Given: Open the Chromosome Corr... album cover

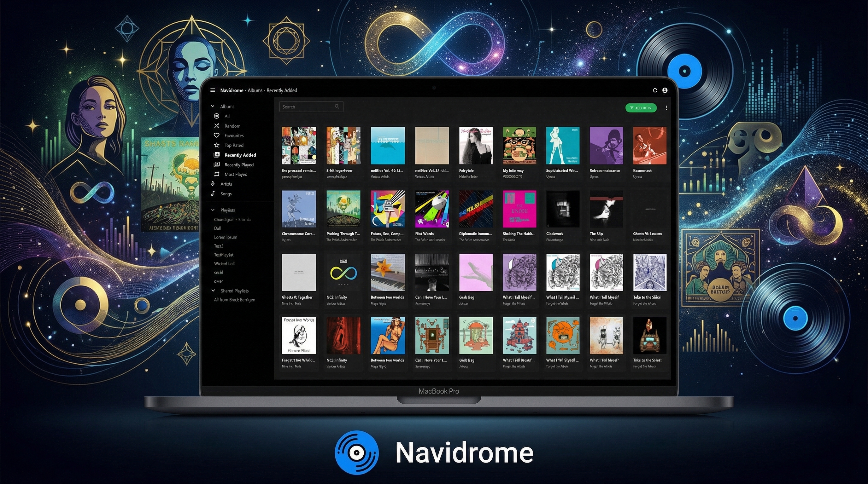Looking at the screenshot, I should click(x=299, y=209).
